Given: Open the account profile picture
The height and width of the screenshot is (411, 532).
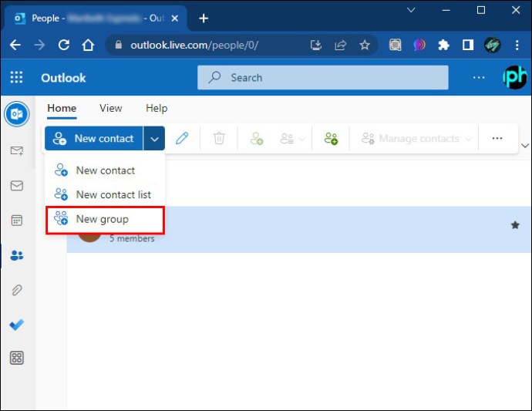Looking at the screenshot, I should 515,77.
